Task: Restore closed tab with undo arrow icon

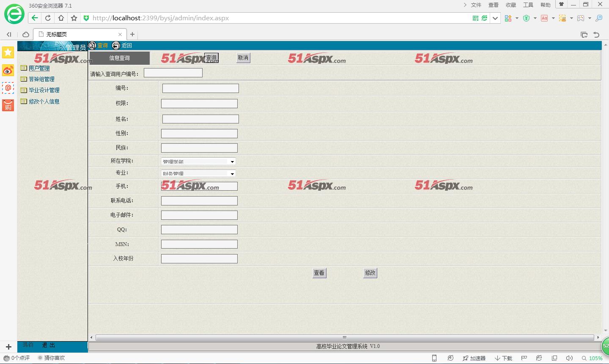Action: [x=596, y=35]
